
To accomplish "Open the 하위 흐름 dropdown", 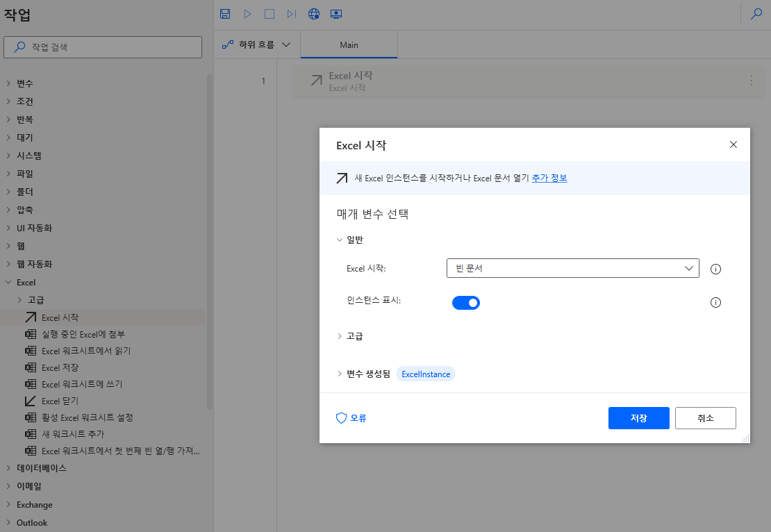I will click(x=256, y=44).
